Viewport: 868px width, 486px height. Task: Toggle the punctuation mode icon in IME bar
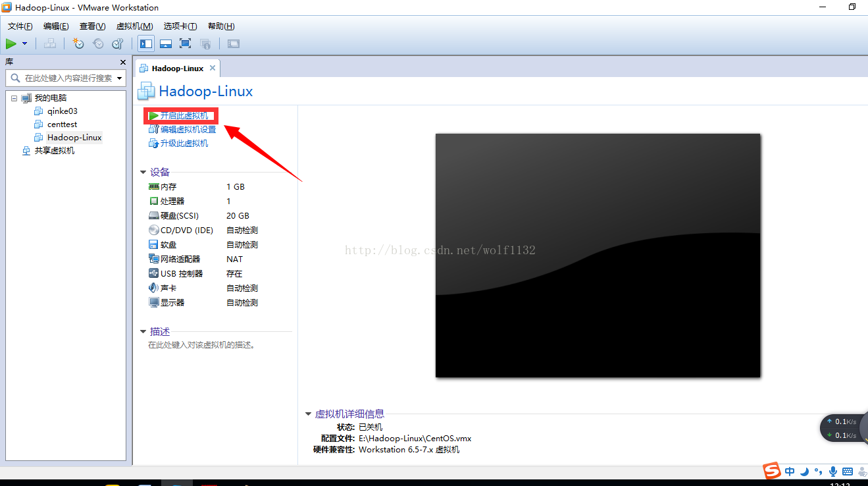[818, 472]
